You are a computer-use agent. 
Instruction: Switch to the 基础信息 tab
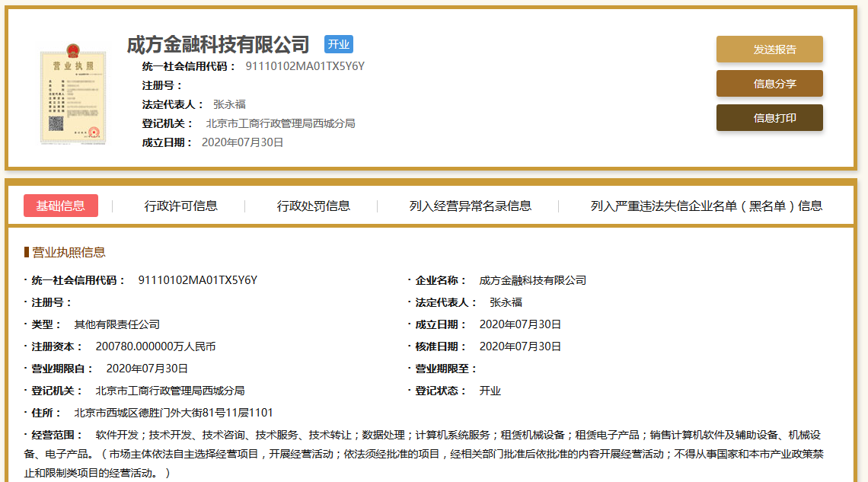pyautogui.click(x=60, y=206)
